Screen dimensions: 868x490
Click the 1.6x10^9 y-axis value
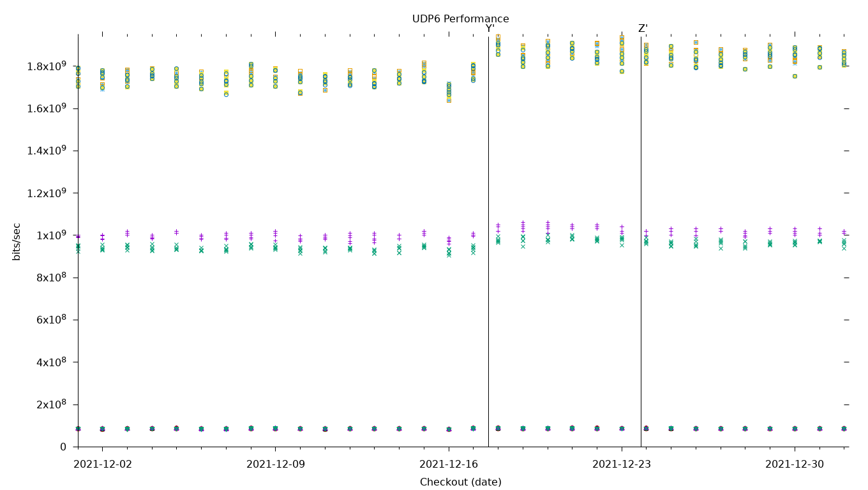click(47, 108)
